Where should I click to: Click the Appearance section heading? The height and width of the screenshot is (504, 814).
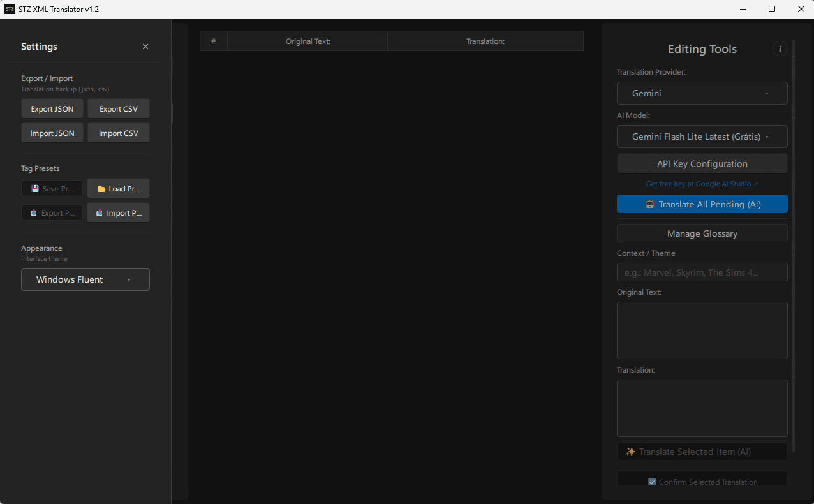41,248
